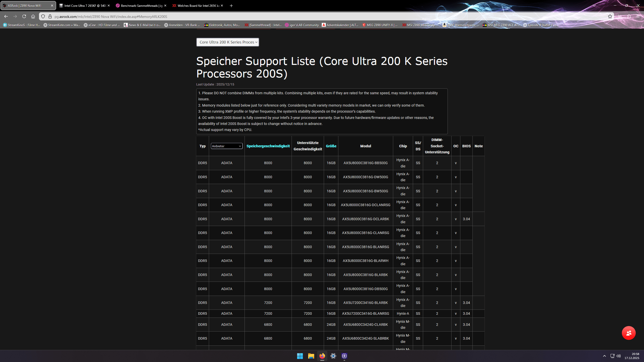The height and width of the screenshot is (362, 644).
Task: Sort table by Speichergeschwindigkeit header
Action: [x=268, y=146]
